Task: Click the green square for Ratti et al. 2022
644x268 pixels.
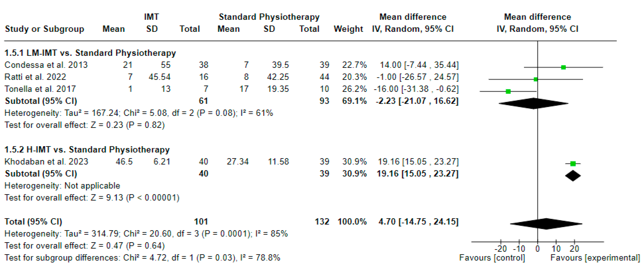Action: (535, 79)
